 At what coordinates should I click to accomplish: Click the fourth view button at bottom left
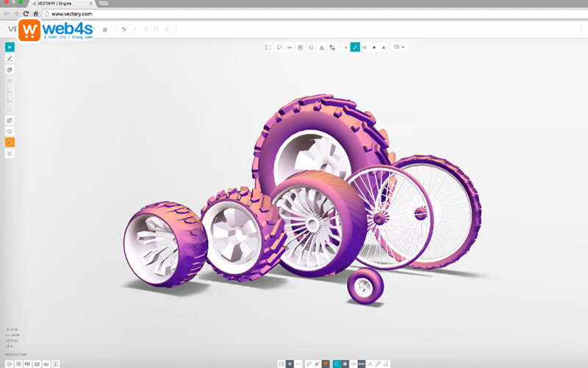pos(37,364)
